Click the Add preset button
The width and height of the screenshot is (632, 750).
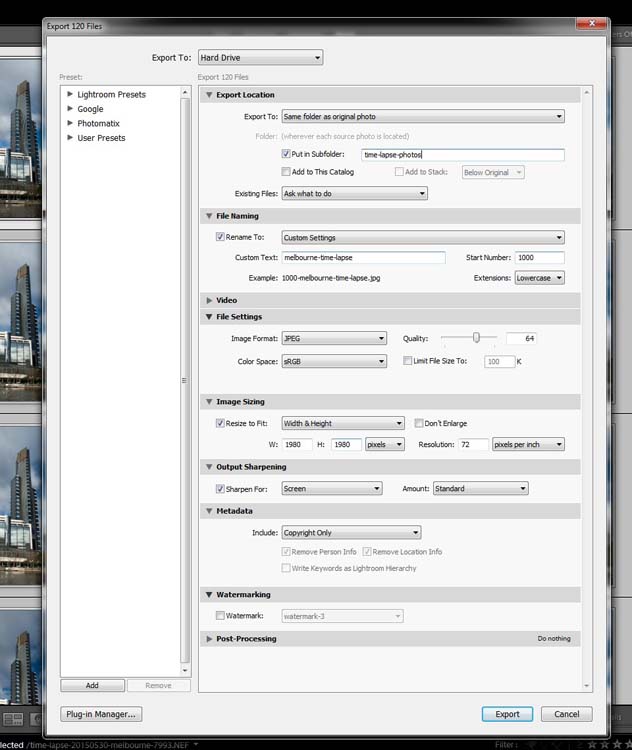[92, 686]
